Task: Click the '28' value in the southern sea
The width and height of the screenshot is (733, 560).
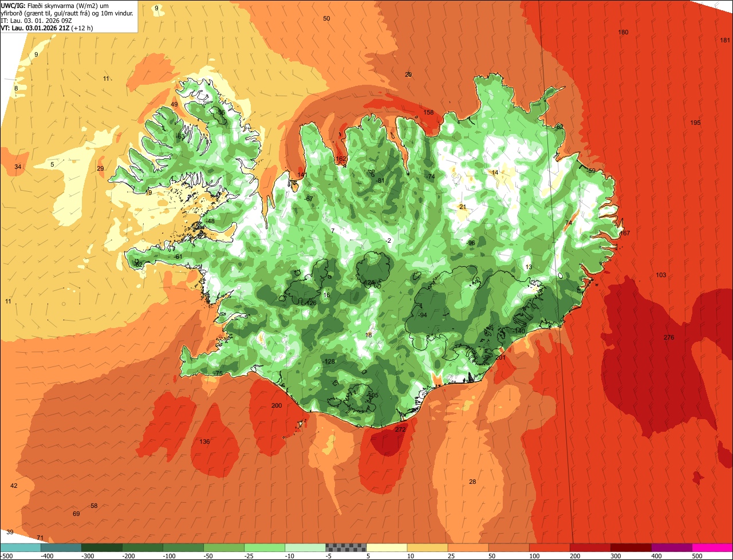Action: click(x=472, y=482)
